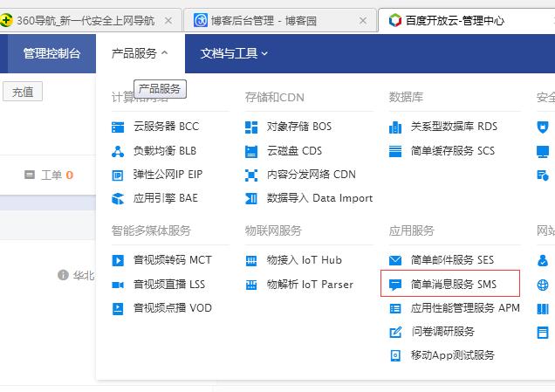The image size is (555, 392).
Task: Expand the 文档与工具 dropdown menu
Action: click(x=234, y=53)
